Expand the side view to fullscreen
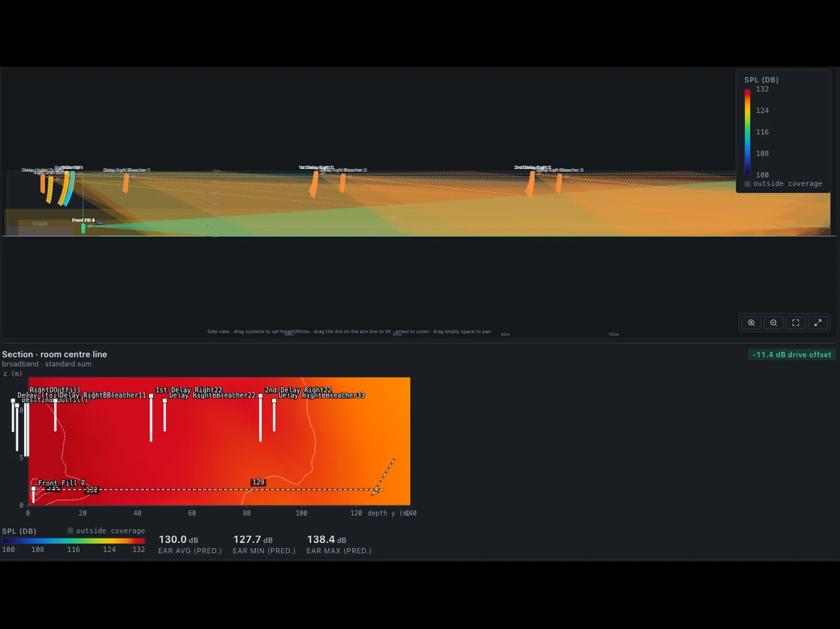Image resolution: width=840 pixels, height=629 pixels. click(x=818, y=323)
